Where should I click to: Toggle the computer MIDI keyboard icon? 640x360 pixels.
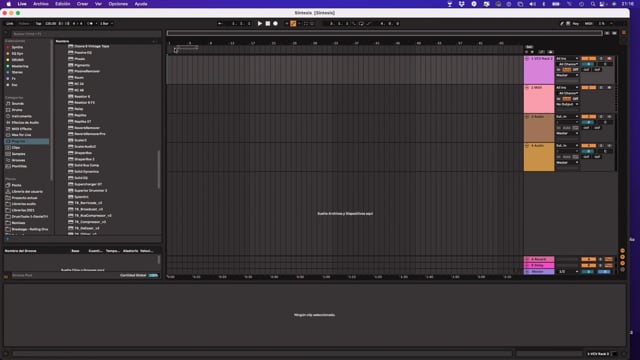[568, 24]
